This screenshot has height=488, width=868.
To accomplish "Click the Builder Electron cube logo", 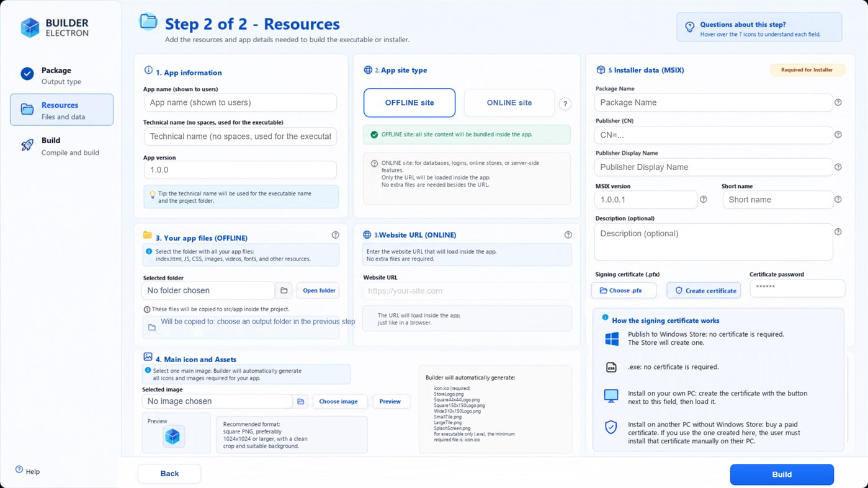I will click(30, 27).
